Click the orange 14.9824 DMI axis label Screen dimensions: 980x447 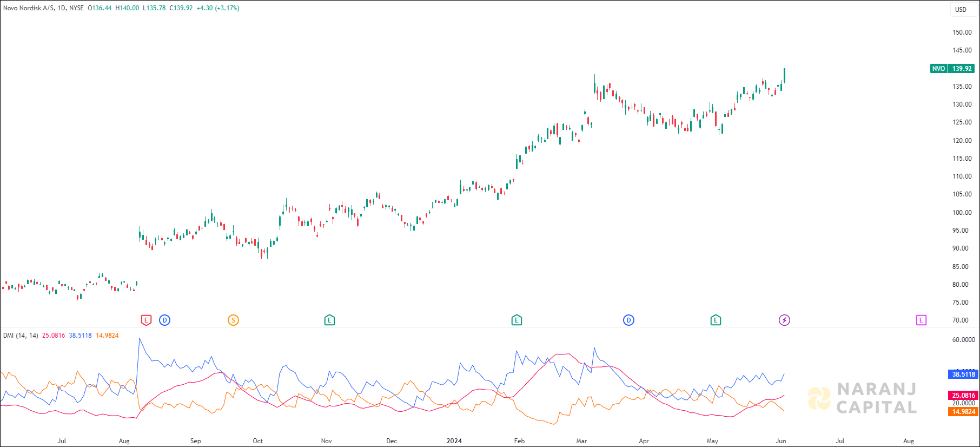coord(963,412)
